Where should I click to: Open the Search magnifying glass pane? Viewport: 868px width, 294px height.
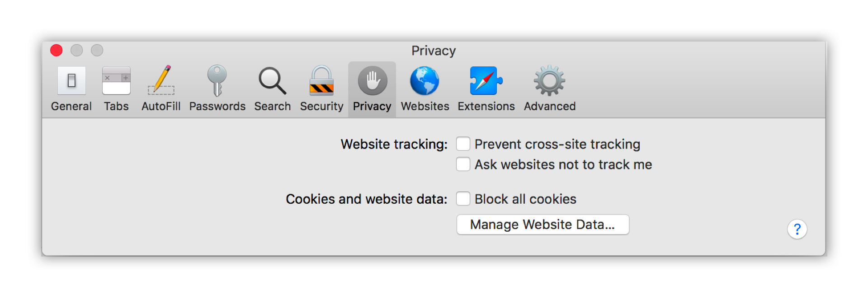(272, 89)
